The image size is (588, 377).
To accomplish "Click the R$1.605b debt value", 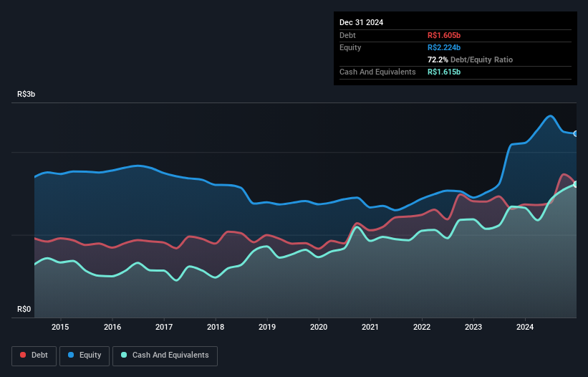I will [x=444, y=35].
